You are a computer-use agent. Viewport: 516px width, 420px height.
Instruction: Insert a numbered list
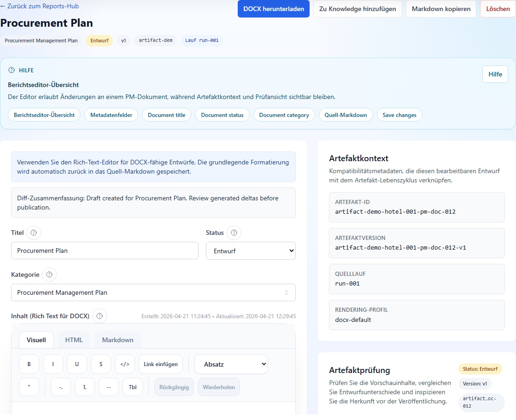click(84, 387)
